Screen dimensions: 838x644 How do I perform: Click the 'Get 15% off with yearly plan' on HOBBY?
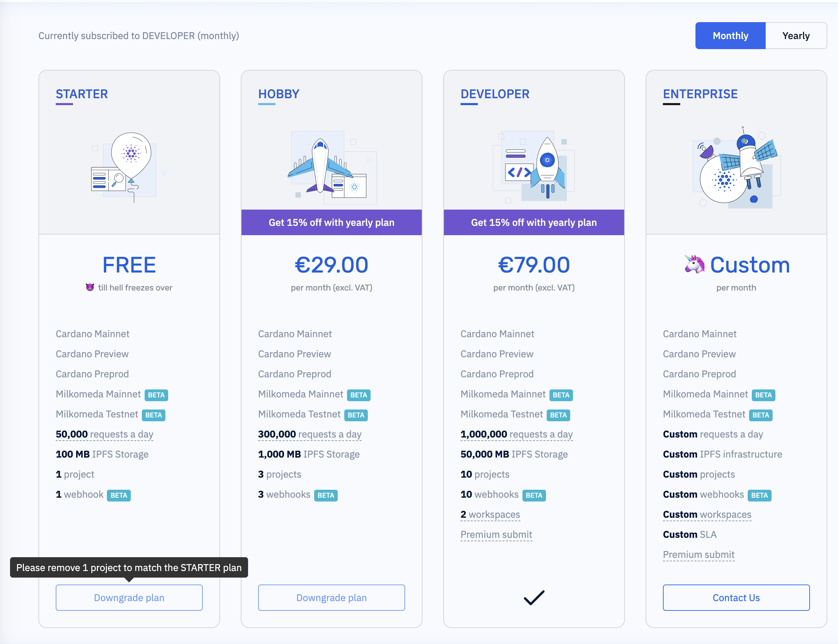(x=331, y=222)
